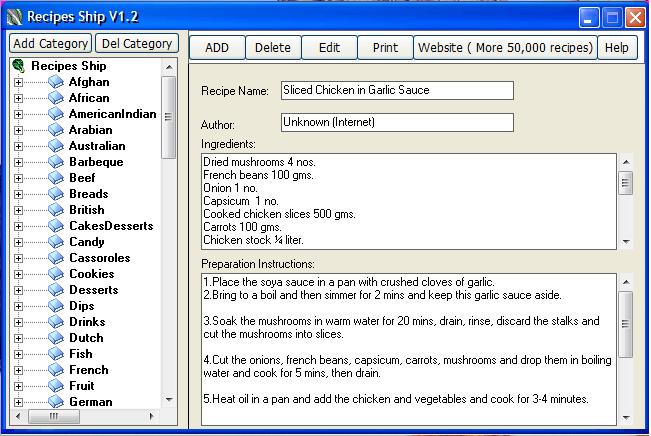Click the app icon in the title bar
This screenshot has width=651, height=436.
tap(14, 17)
